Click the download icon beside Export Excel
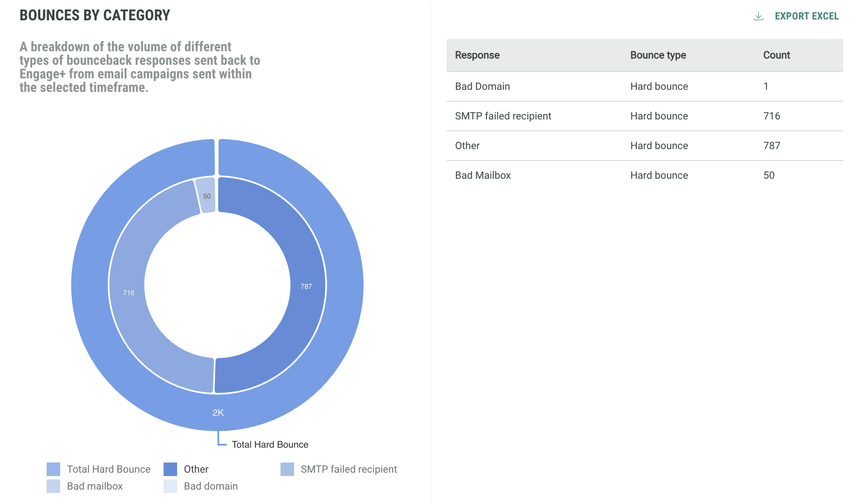Image resolution: width=861 pixels, height=504 pixels. (x=758, y=16)
